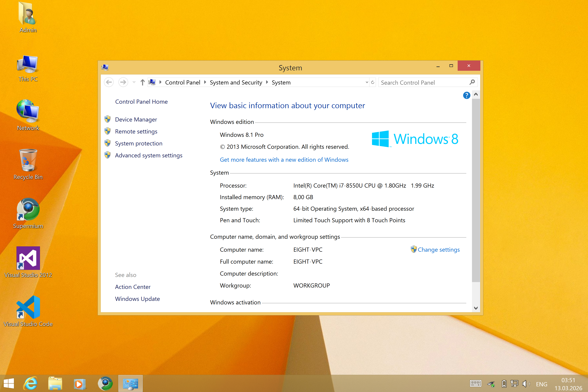Screen dimensions: 588x392
Task: Click the '8,00 GB' installed memory value
Action: point(303,197)
